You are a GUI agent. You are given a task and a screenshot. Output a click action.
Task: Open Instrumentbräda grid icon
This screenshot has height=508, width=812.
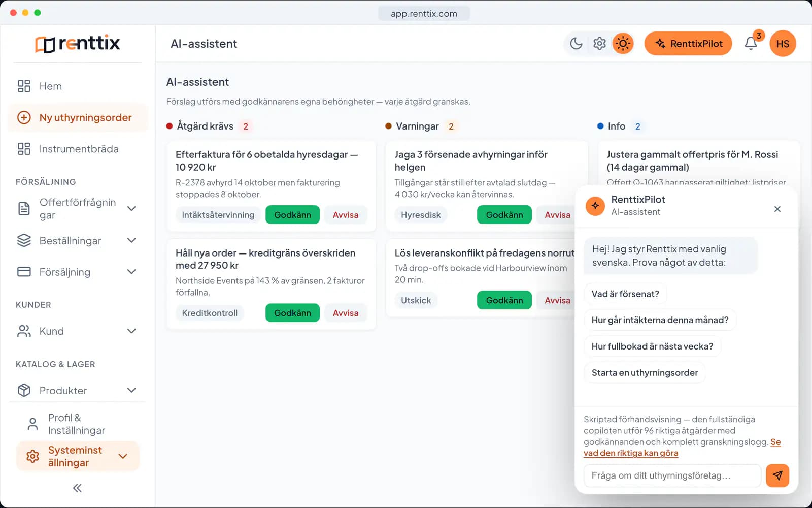point(24,149)
